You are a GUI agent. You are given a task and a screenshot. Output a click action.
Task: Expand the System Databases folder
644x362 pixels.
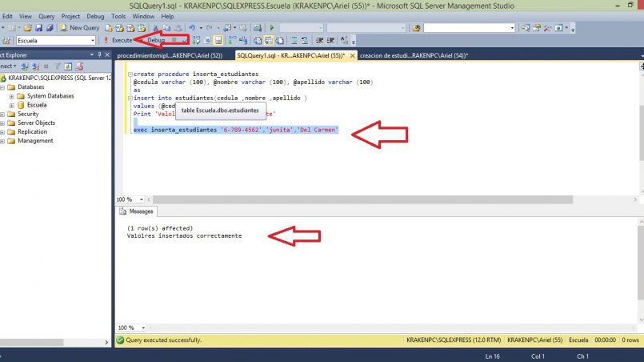click(x=11, y=96)
